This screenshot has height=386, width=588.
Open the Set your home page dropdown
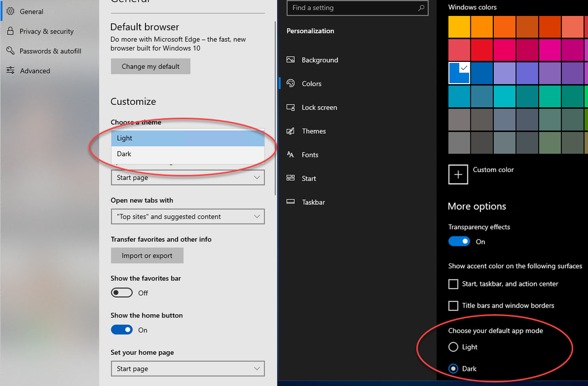pos(188,369)
